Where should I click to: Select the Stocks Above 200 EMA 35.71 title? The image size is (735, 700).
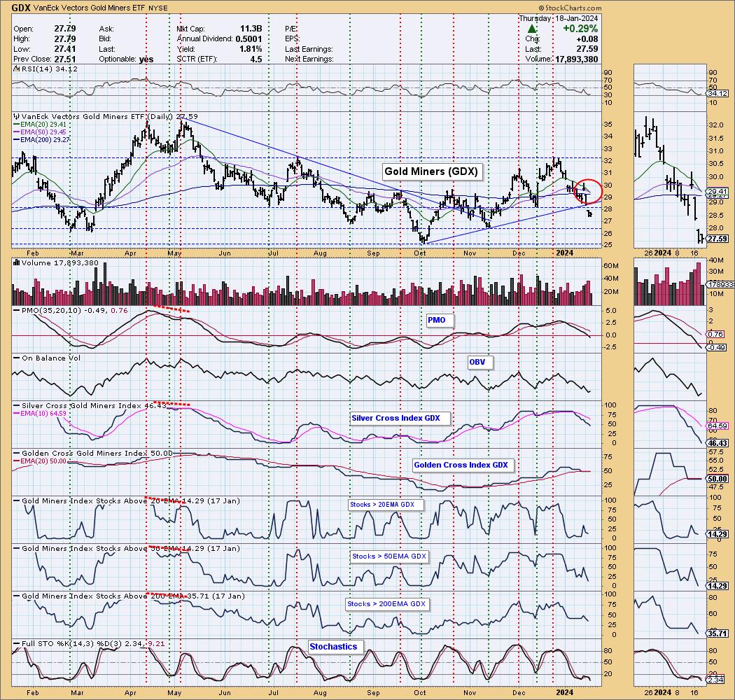tap(129, 596)
